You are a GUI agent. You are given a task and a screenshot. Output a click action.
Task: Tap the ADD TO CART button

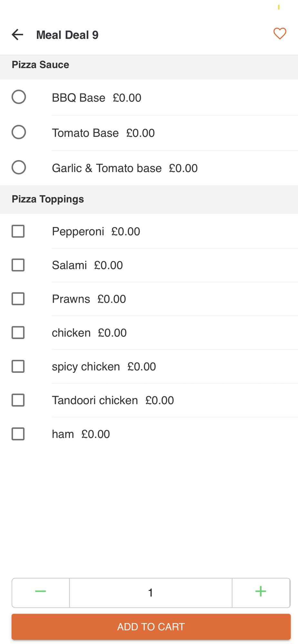(x=151, y=627)
